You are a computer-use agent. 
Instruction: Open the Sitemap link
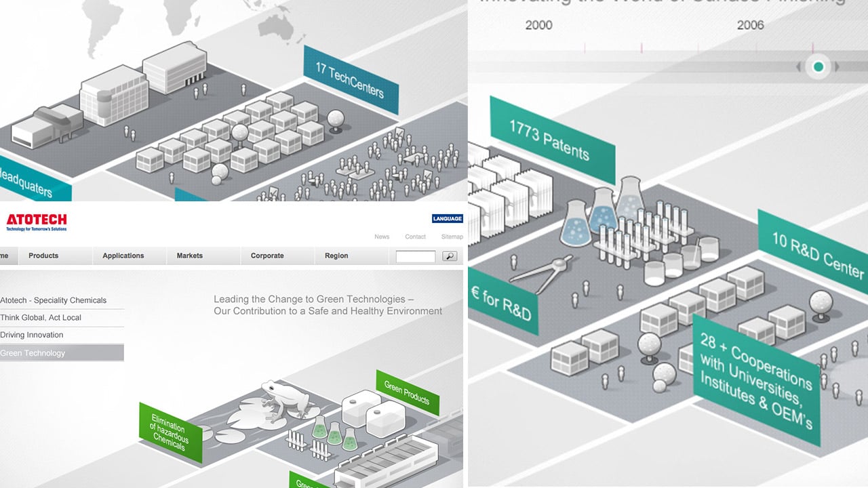452,237
